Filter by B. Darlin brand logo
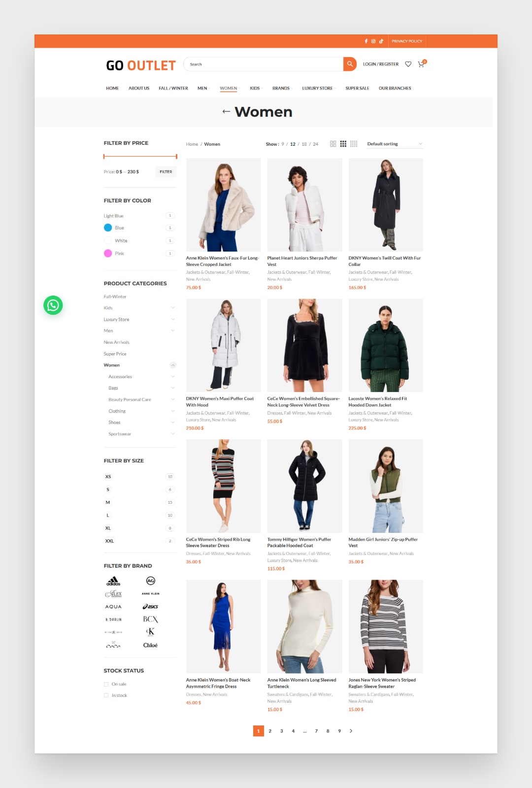 [x=113, y=620]
